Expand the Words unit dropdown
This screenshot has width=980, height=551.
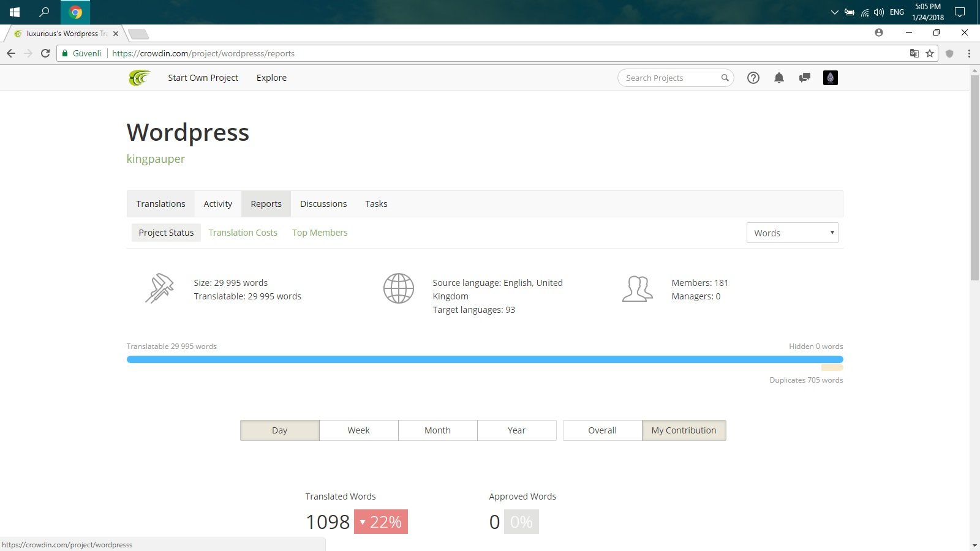(x=792, y=233)
